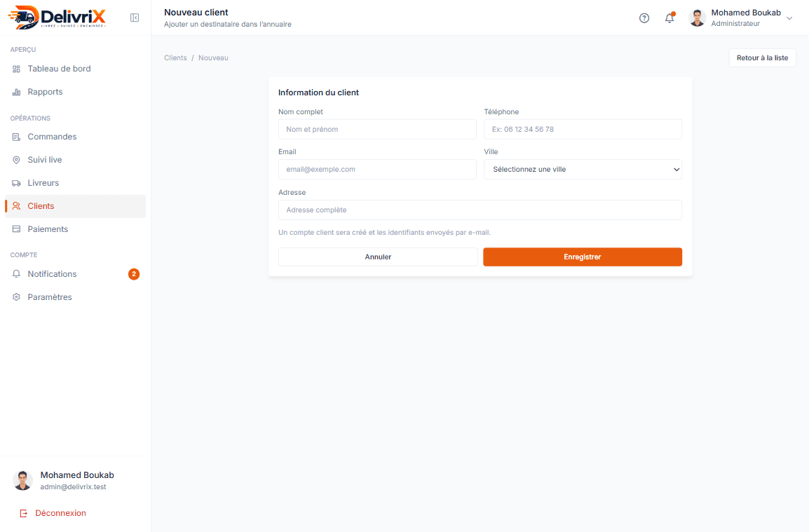Expand user menu chevron in header

coord(789,18)
